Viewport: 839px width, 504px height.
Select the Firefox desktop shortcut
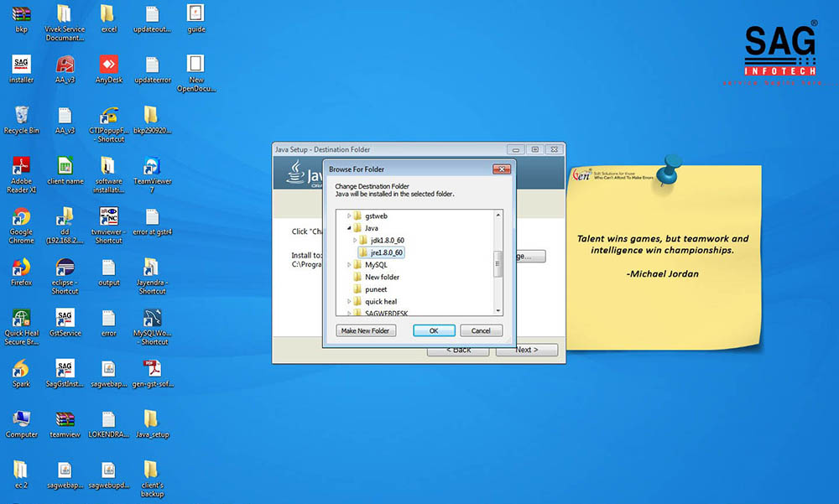click(x=21, y=268)
